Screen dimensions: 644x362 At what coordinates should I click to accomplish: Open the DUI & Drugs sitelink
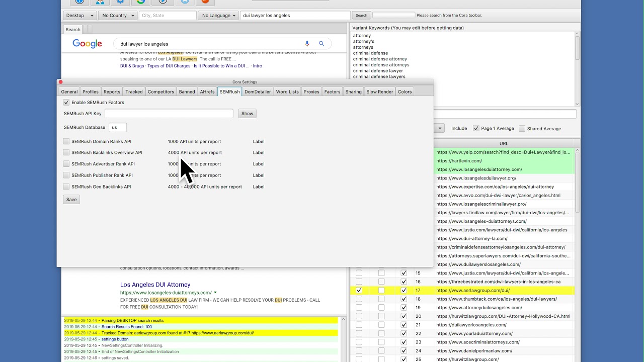pos(132,66)
